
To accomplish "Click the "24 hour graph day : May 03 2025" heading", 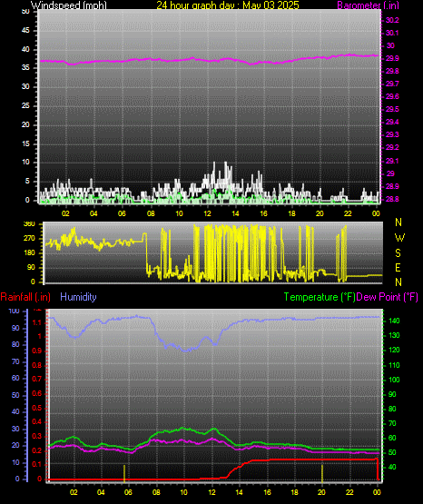I will [228, 5].
